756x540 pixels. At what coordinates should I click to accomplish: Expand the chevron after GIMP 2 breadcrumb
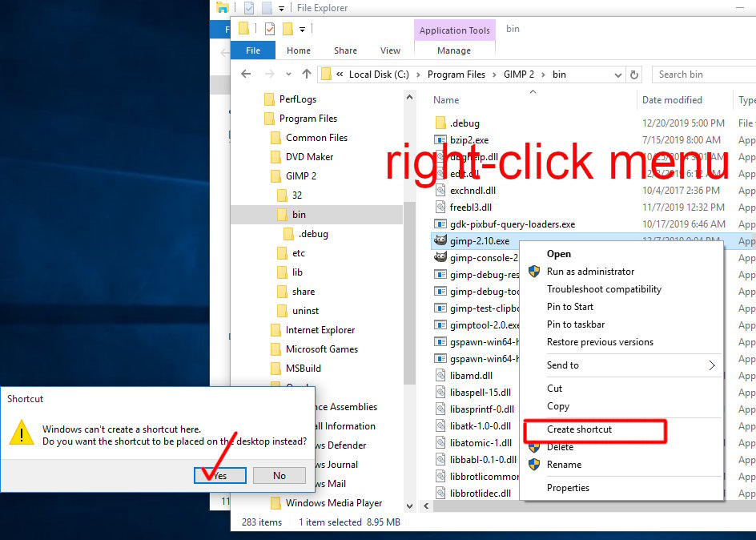[x=543, y=75]
